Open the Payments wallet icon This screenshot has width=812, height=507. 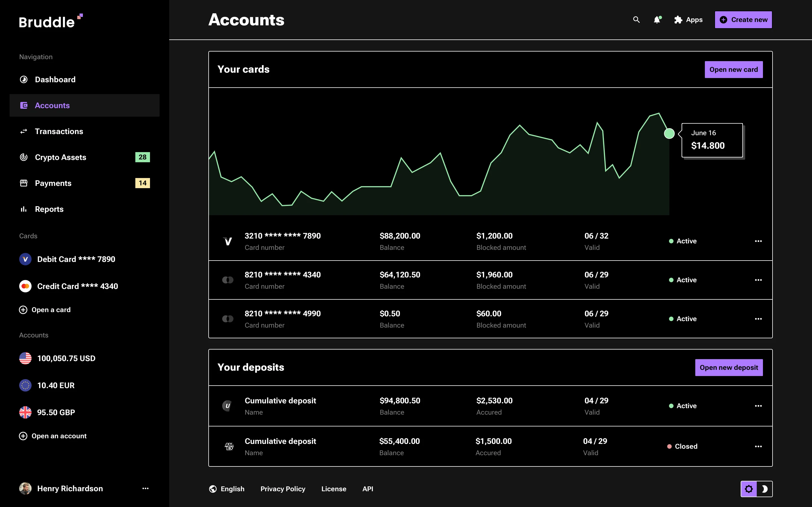click(23, 183)
